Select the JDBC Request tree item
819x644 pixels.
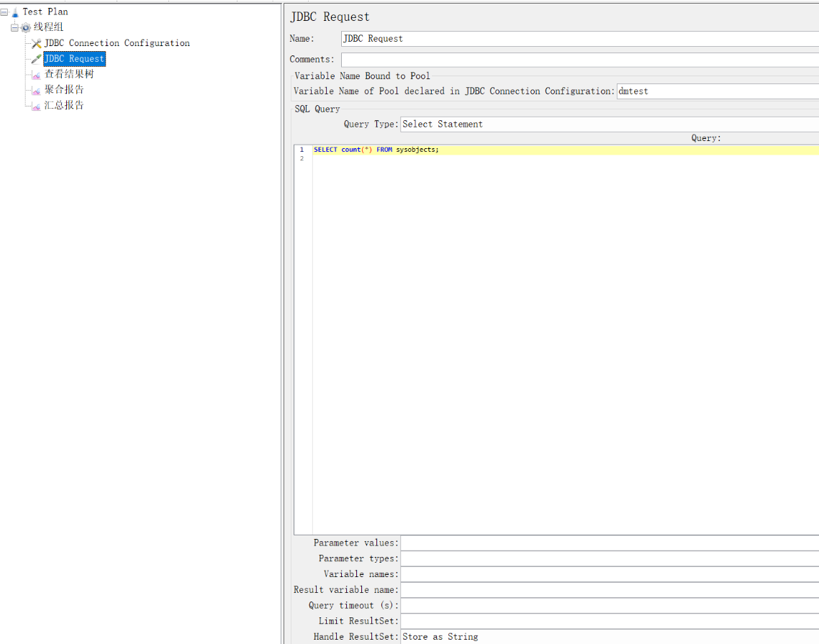pos(74,58)
